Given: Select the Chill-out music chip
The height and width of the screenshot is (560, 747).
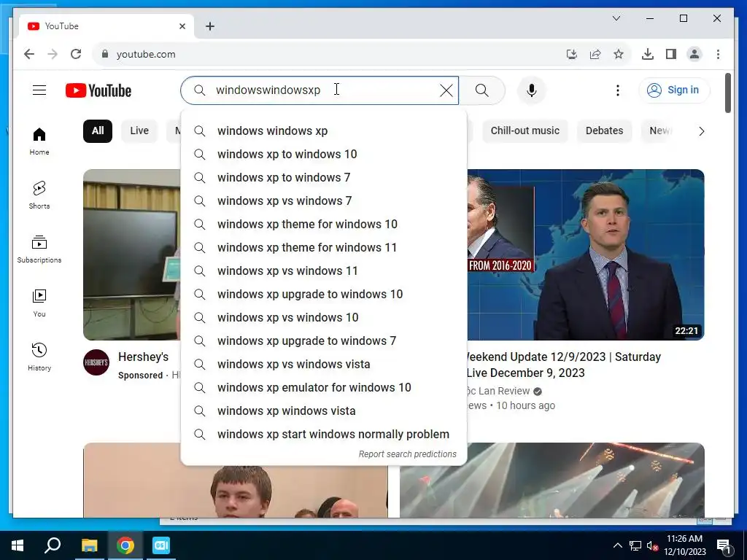Looking at the screenshot, I should (525, 131).
